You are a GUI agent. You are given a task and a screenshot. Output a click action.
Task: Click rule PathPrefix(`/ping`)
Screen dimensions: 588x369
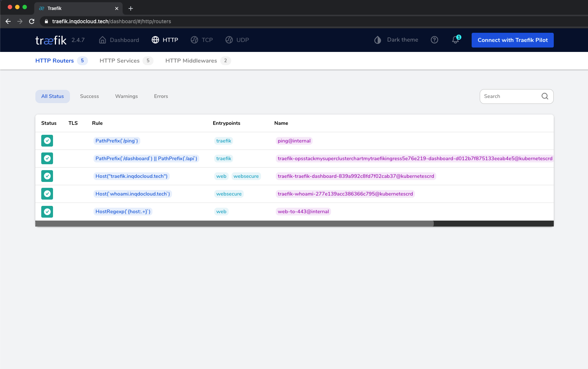pos(117,141)
